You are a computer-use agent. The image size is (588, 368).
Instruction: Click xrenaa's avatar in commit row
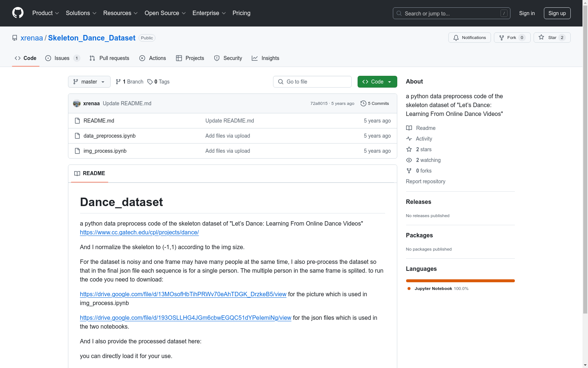click(77, 103)
